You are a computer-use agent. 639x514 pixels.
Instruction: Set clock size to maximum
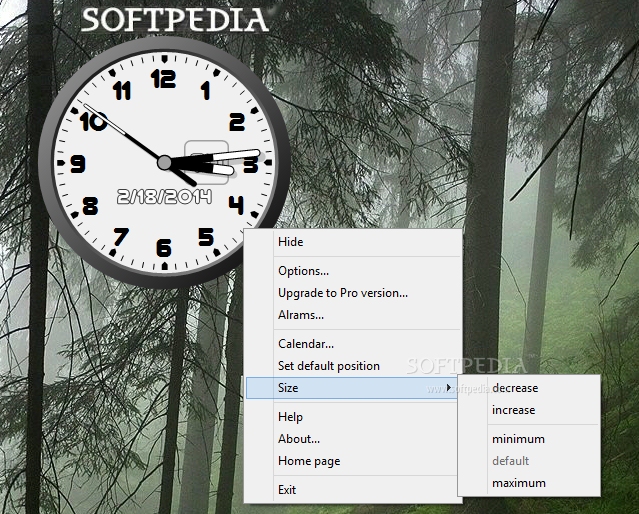tap(529, 483)
